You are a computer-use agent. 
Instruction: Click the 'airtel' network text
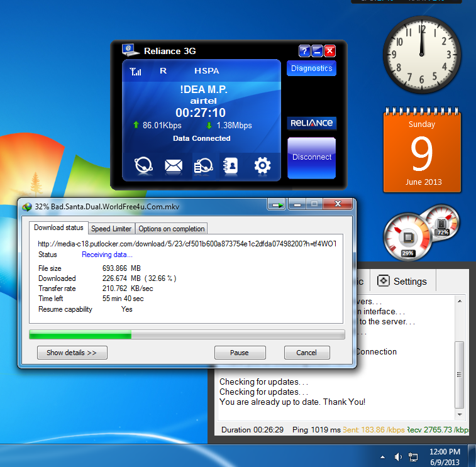point(203,101)
